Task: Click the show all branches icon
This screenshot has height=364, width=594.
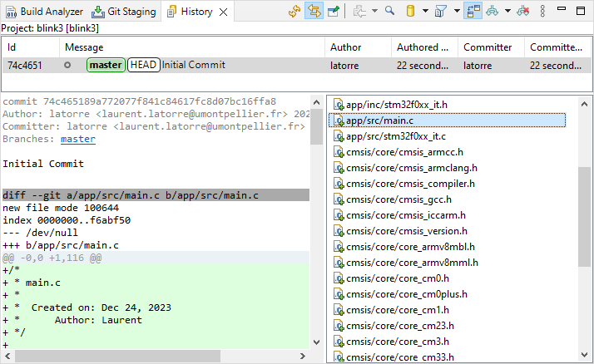Action: [493, 12]
